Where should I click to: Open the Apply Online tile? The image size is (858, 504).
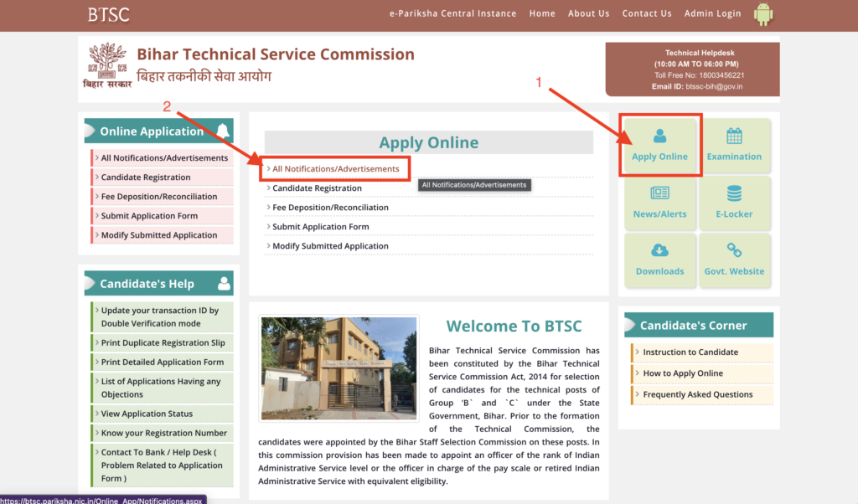[659, 146]
